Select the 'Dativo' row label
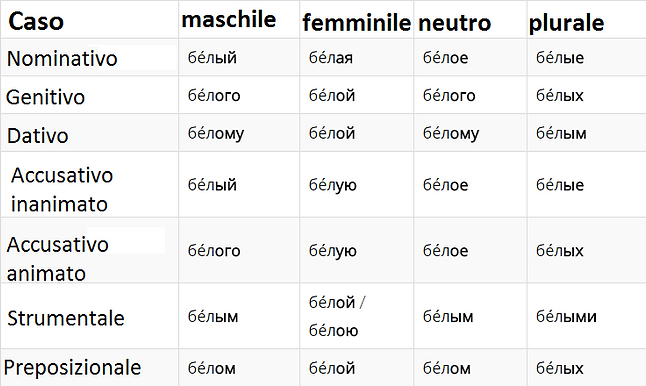Screen dimensions: 646x386 tap(37, 136)
